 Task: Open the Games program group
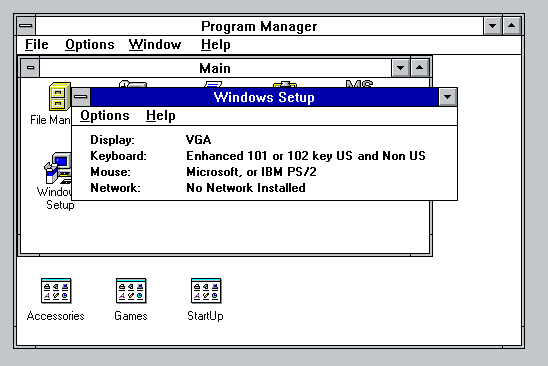pyautogui.click(x=131, y=291)
